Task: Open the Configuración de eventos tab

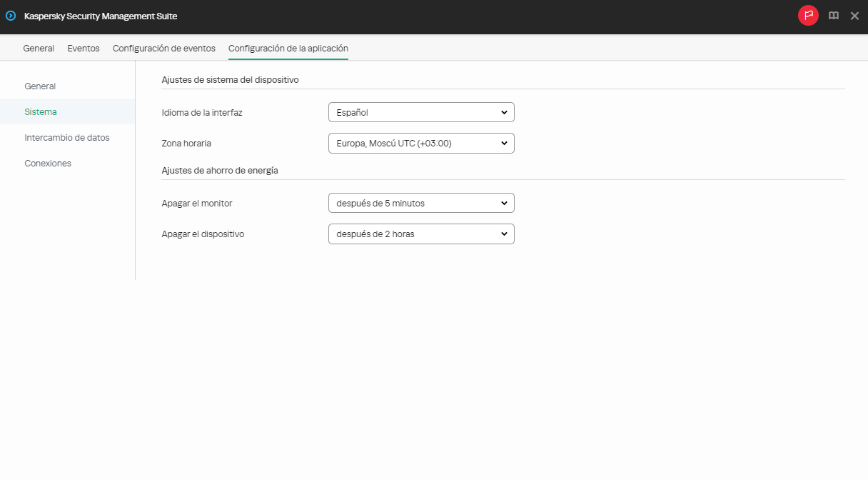Action: [x=163, y=48]
